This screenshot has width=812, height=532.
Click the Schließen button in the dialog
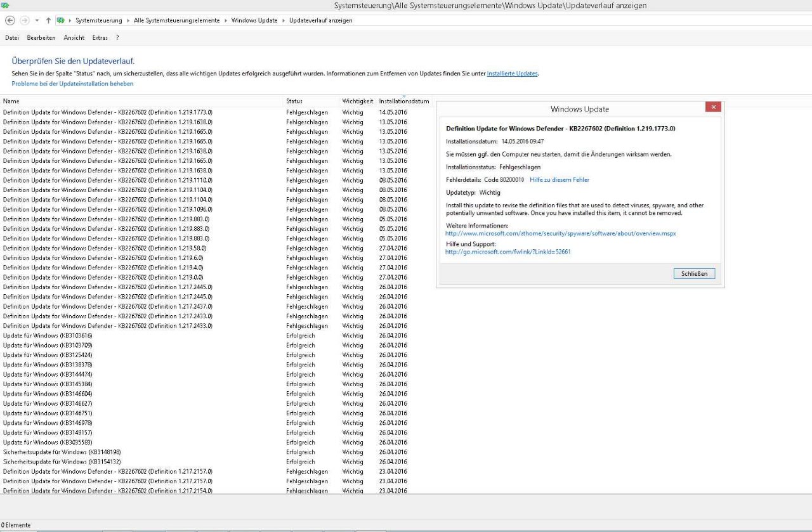click(x=694, y=274)
